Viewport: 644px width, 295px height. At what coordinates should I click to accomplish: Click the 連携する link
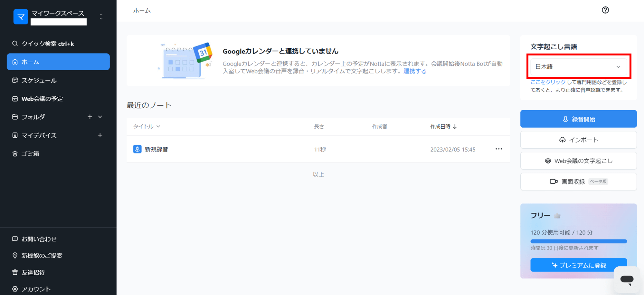[415, 71]
